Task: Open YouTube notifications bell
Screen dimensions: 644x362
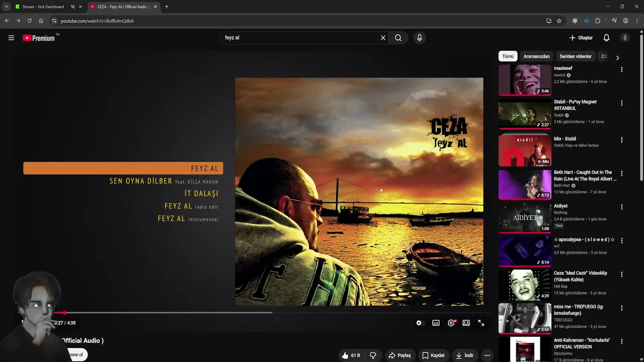Action: coord(606,38)
